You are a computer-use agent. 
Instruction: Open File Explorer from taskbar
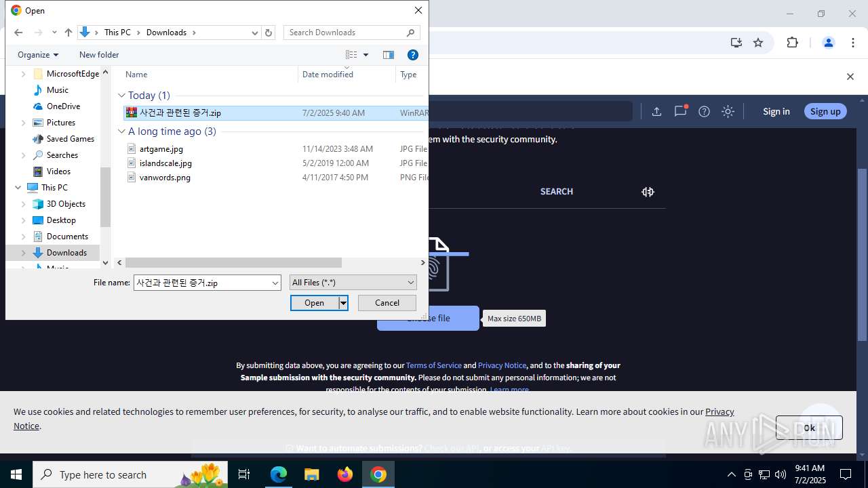[311, 474]
